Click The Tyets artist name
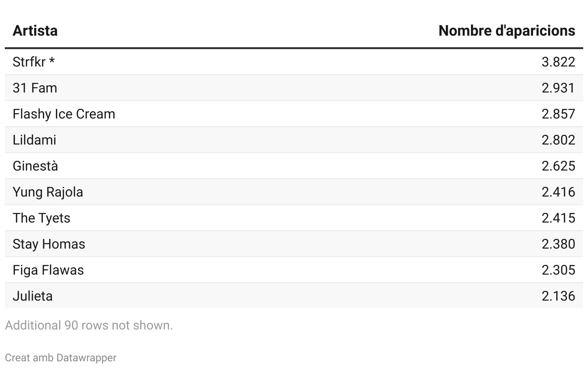This screenshot has width=588, height=369. tap(41, 218)
